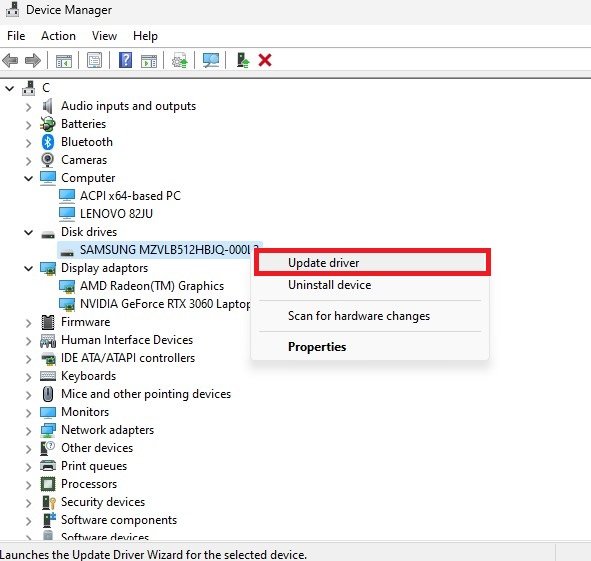Collapse the Disk drives category
Screen dimensions: 591x561
(28, 233)
